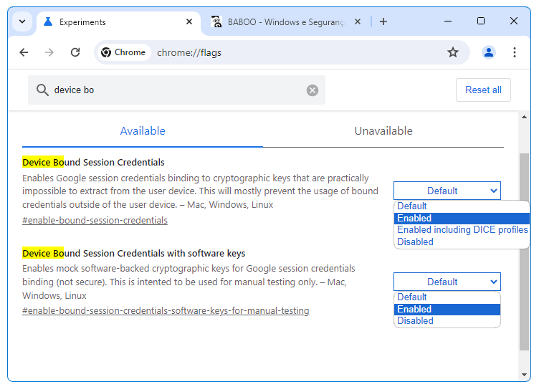Screen dimensions: 539x392
Task: Click the 'with software keys' flag heading
Action: coord(134,254)
